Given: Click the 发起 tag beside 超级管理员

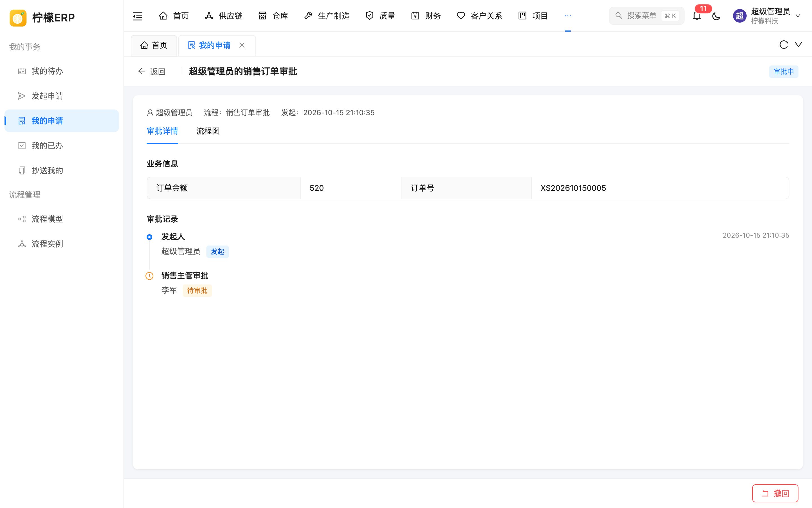Looking at the screenshot, I should pos(217,252).
